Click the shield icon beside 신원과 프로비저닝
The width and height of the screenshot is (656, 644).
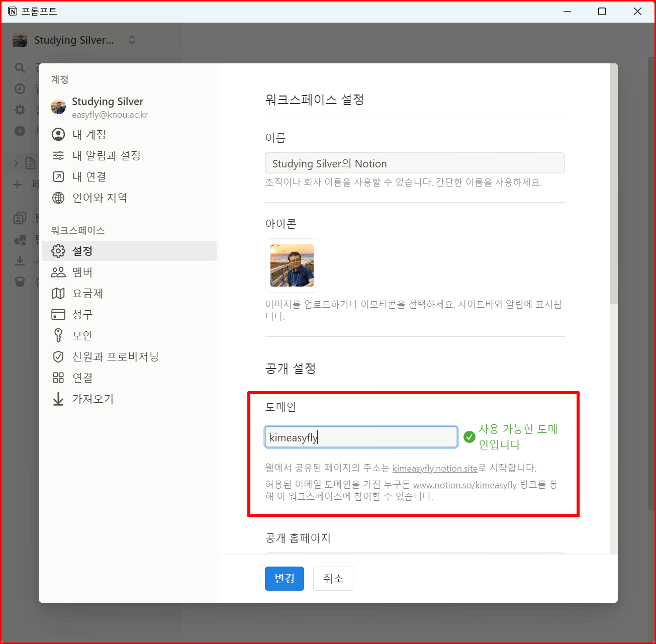pyautogui.click(x=58, y=356)
